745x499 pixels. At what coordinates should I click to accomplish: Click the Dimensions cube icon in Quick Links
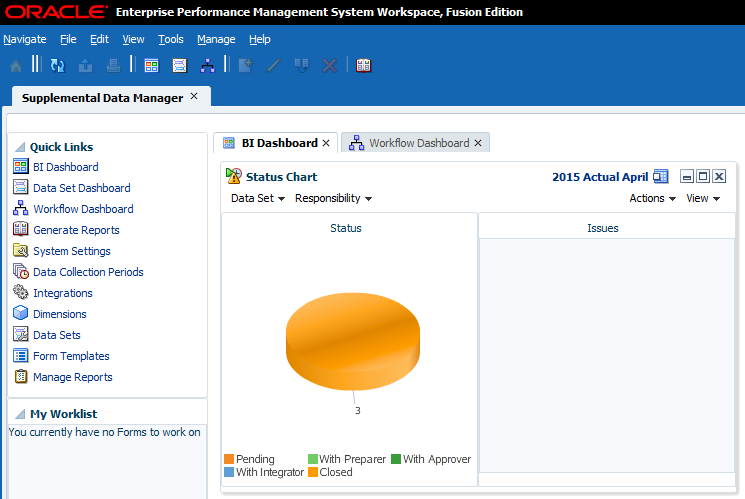(21, 314)
